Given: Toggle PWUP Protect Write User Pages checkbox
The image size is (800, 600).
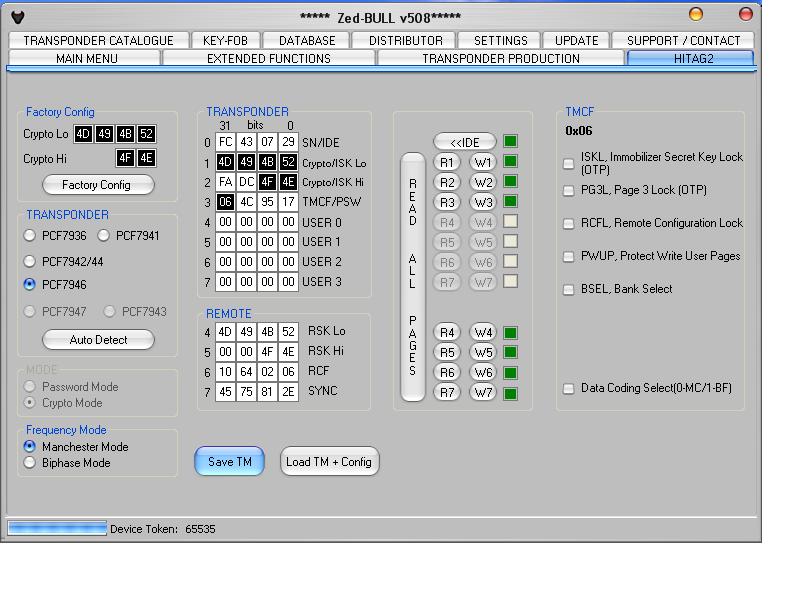Looking at the screenshot, I should click(x=568, y=256).
